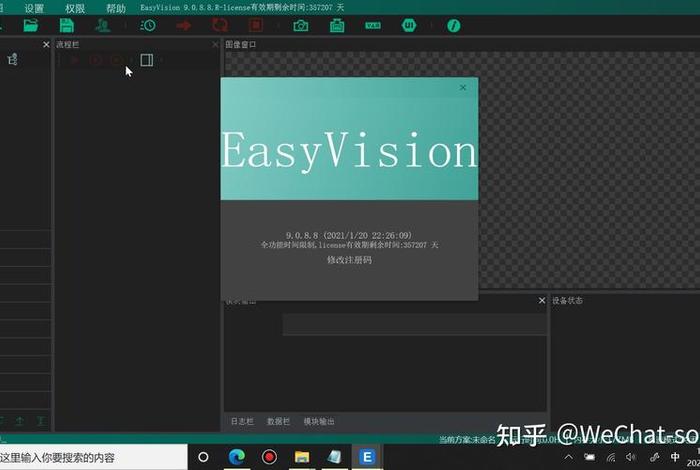Viewport: 700px width, 470px height.
Task: Start continuous run with red loop icon
Action: click(x=220, y=25)
